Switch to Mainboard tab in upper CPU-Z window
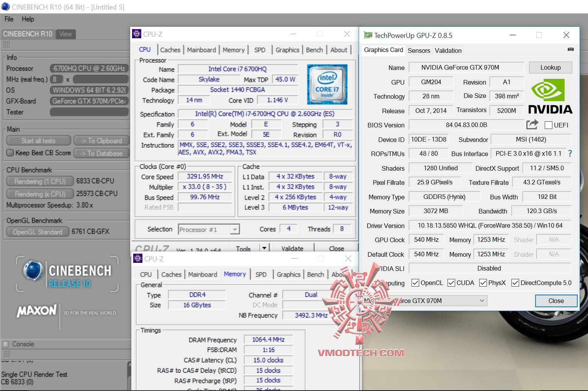588x391 pixels. pos(201,50)
